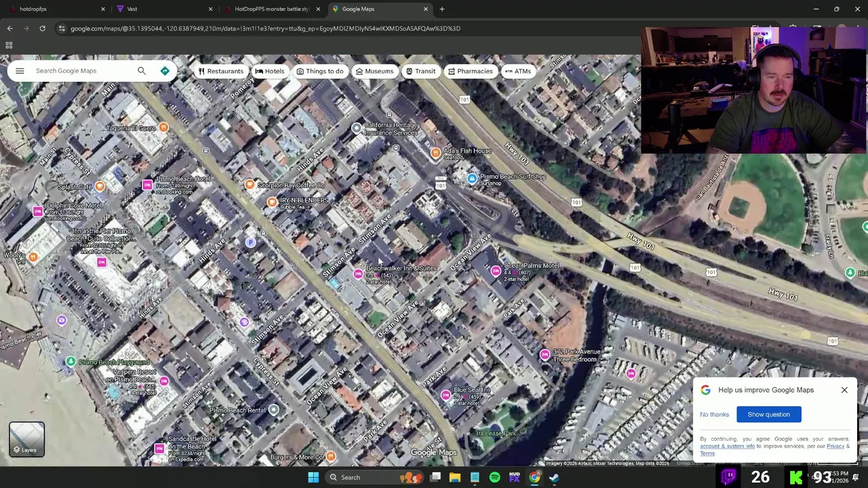Click the Pismo Beach Hotel pin
This screenshot has height=488, width=868.
tap(147, 185)
